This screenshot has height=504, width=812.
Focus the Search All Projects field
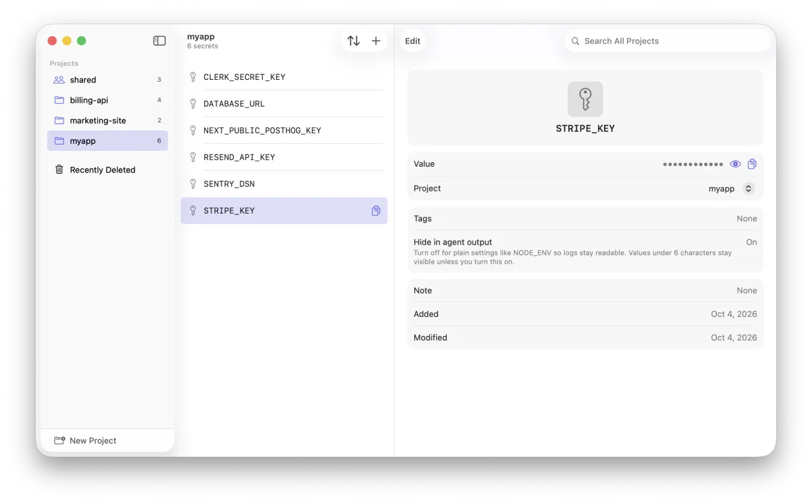tap(667, 41)
